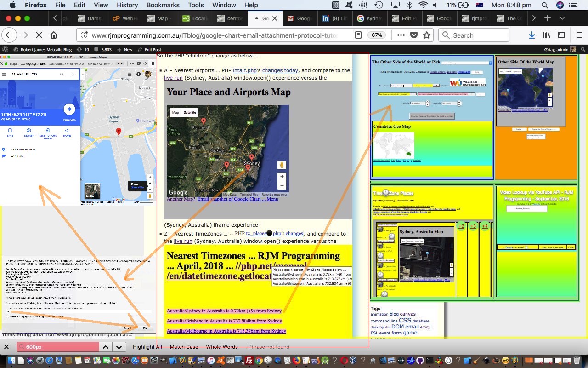Click the NEARBY icon in Google Maps

[28, 131]
